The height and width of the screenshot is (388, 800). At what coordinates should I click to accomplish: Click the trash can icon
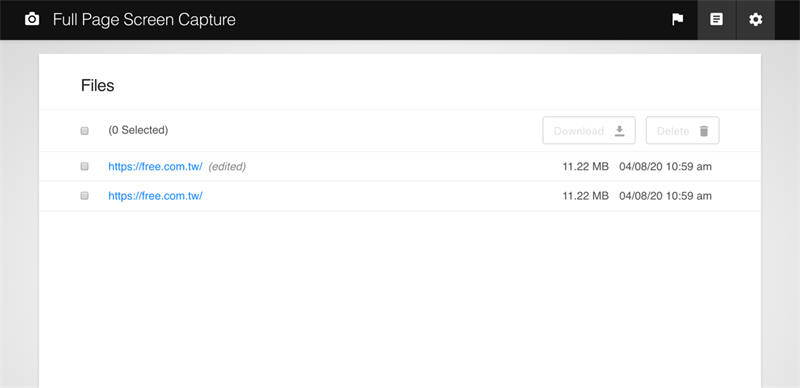pyautogui.click(x=704, y=131)
